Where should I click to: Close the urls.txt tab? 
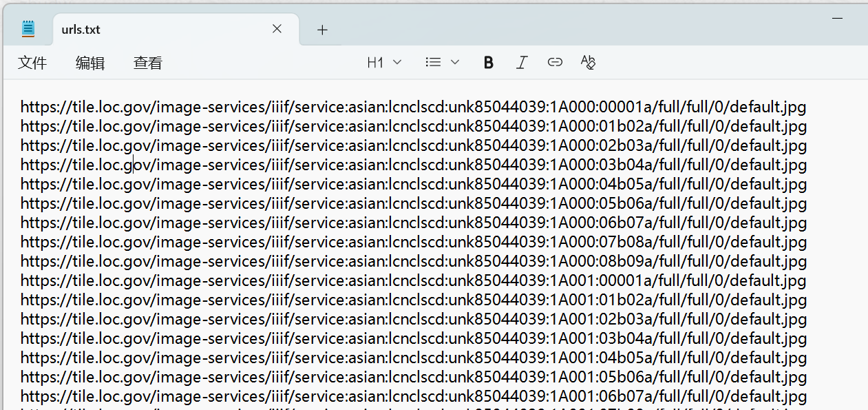(x=277, y=29)
